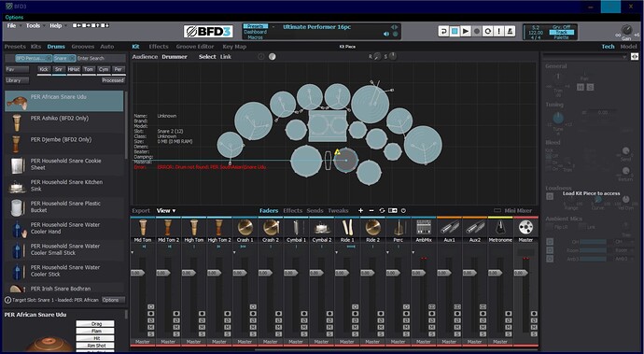The height and width of the screenshot is (354, 644).
Task: Click the mixer refresh icon
Action: click(382, 210)
